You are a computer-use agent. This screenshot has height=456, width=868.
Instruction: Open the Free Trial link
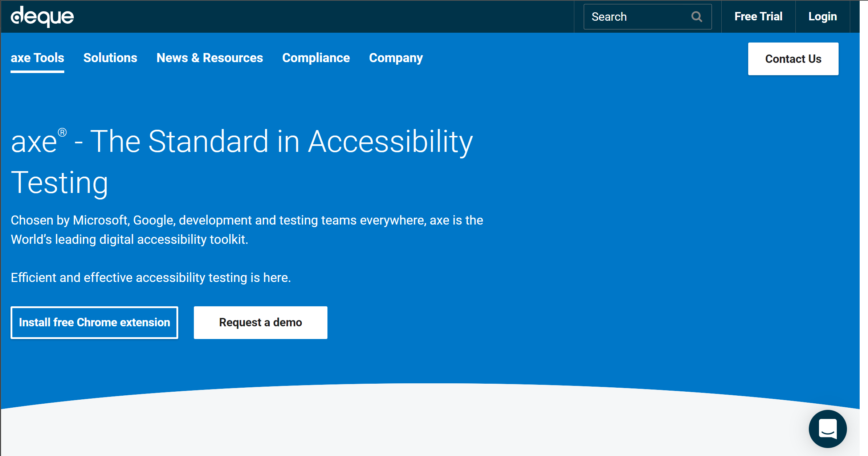pyautogui.click(x=758, y=16)
